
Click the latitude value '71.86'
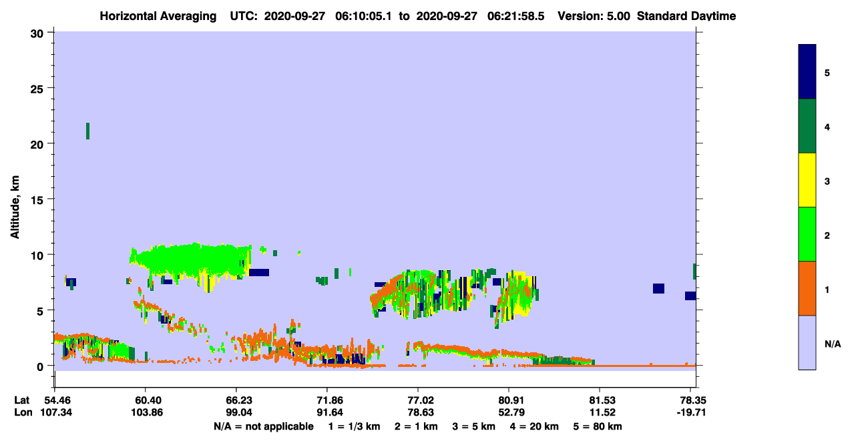pos(327,400)
